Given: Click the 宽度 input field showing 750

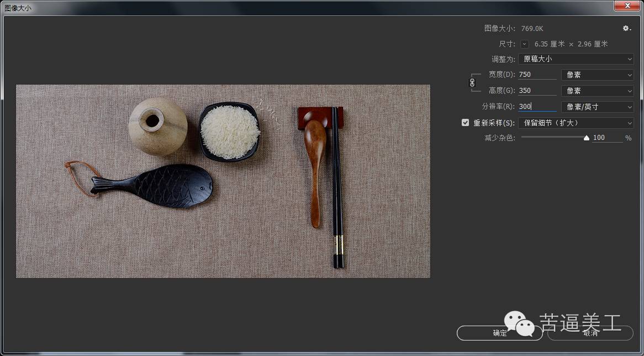Looking at the screenshot, I should pyautogui.click(x=537, y=75).
